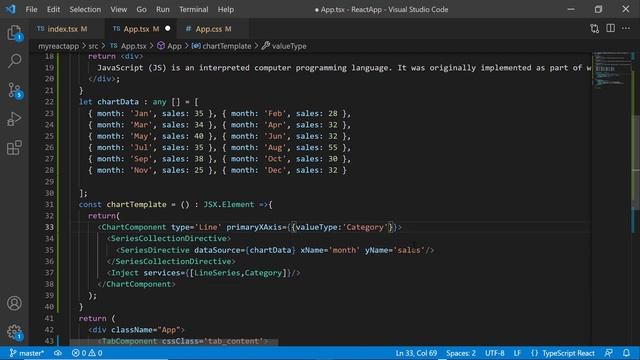Click closing ChartComponent tag on line 38

(136, 284)
